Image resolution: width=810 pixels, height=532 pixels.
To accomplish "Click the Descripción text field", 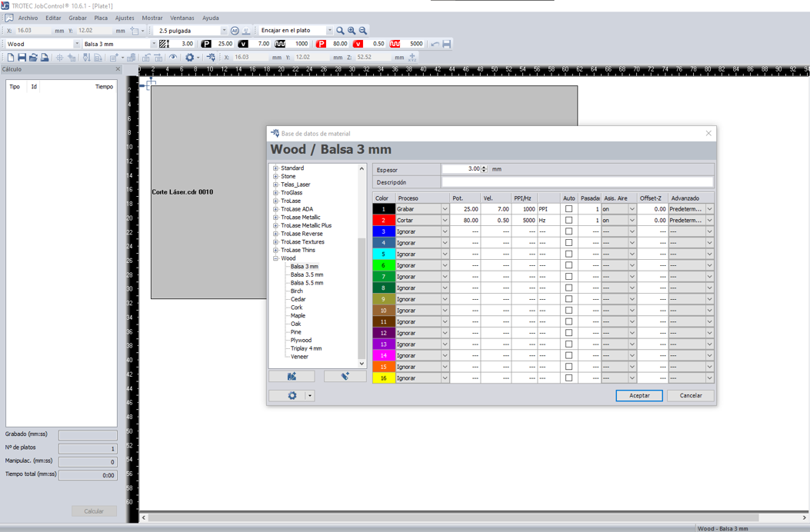I will (x=577, y=182).
